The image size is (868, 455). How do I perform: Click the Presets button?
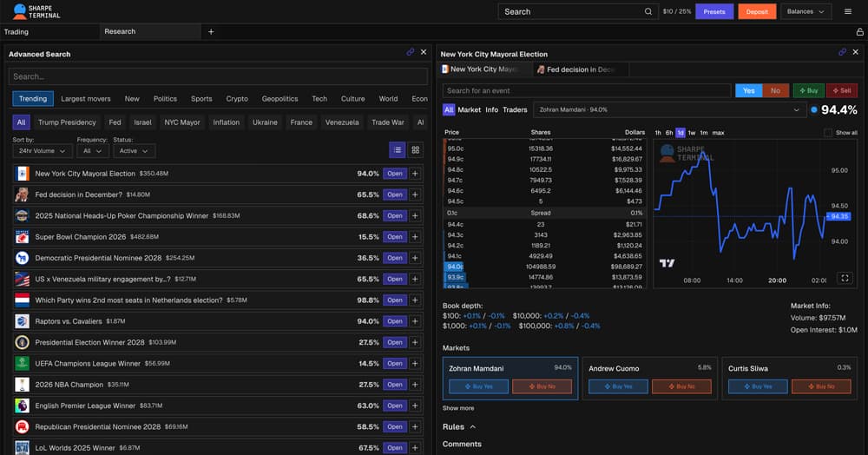coord(714,11)
